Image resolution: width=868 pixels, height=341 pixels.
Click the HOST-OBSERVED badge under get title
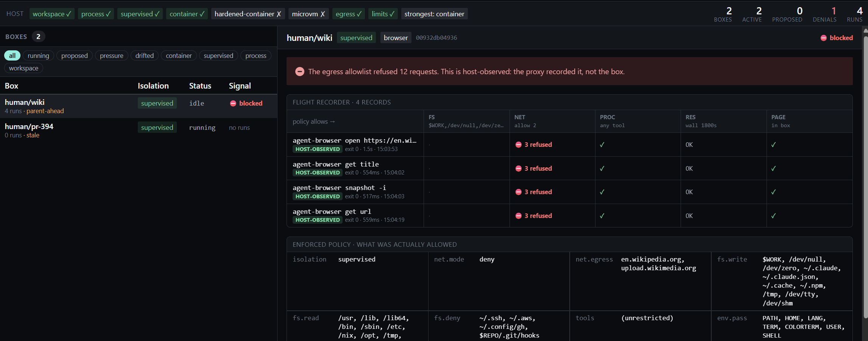(x=318, y=173)
